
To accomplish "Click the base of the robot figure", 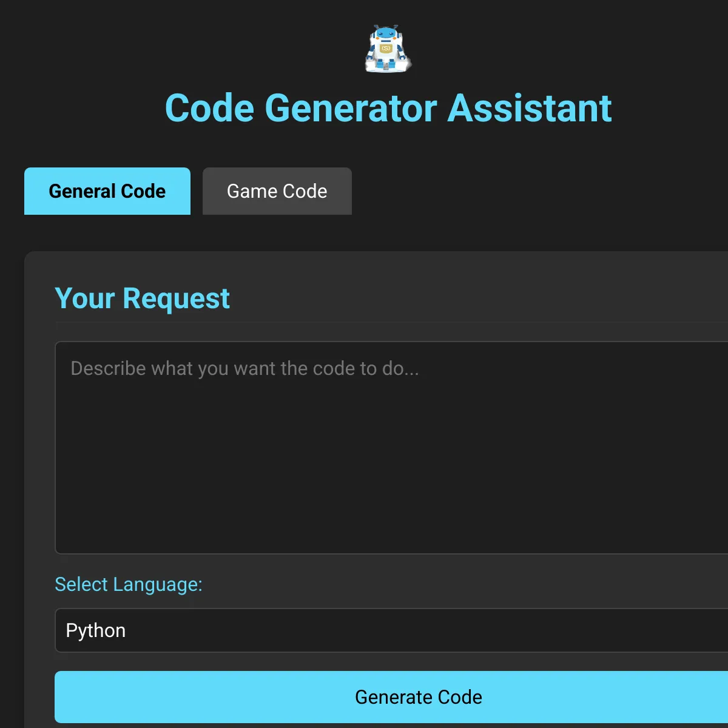I will click(x=386, y=70).
